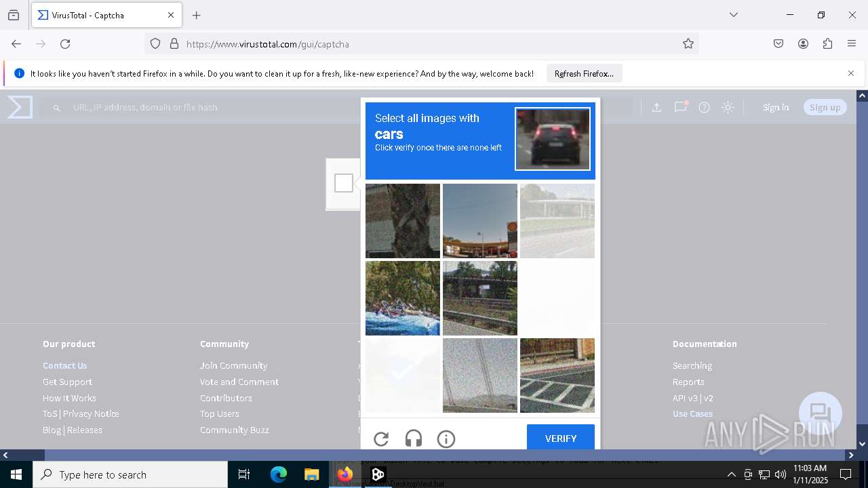868x488 pixels.
Task: Switch to the audio challenge headphones icon
Action: click(414, 439)
